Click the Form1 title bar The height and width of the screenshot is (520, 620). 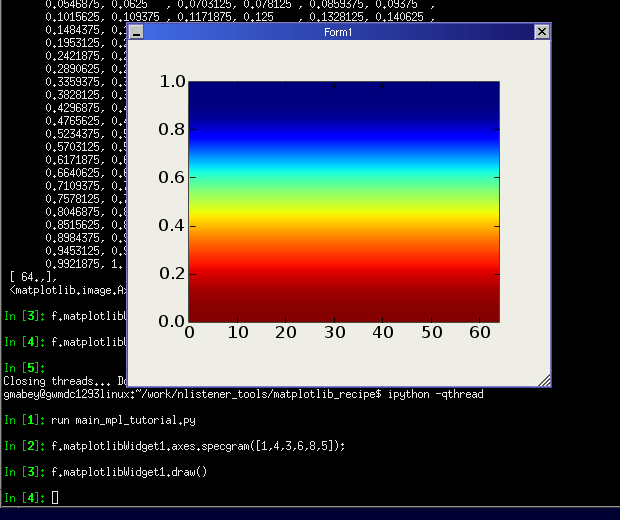338,32
